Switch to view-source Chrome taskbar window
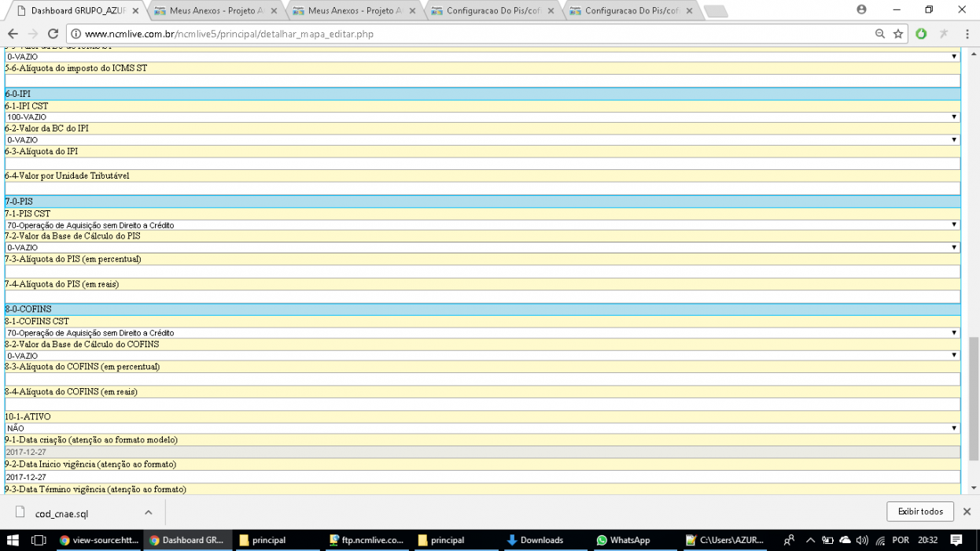This screenshot has height=551, width=980. [x=100, y=540]
